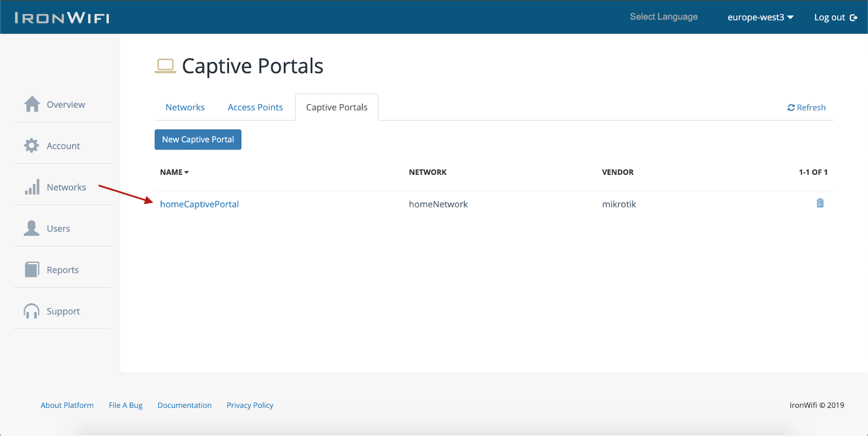Click the gear icon next to Account
This screenshot has width=868, height=436.
[31, 145]
